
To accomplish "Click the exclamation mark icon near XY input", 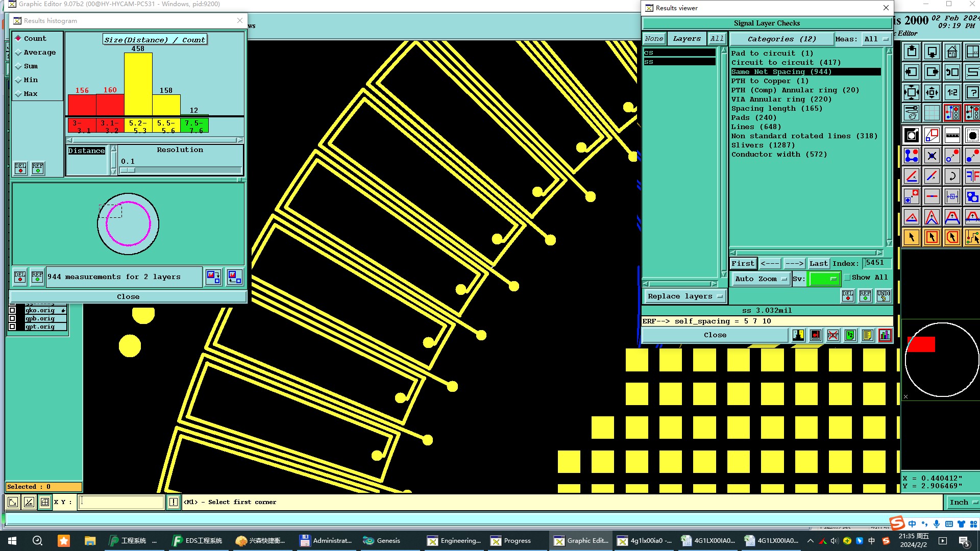I will [x=174, y=502].
